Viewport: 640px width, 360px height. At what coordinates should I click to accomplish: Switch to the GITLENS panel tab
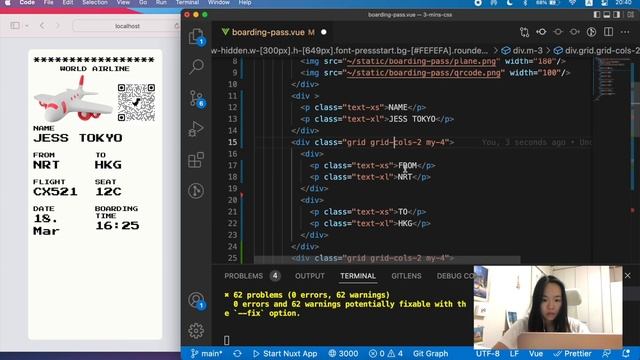[x=406, y=276]
